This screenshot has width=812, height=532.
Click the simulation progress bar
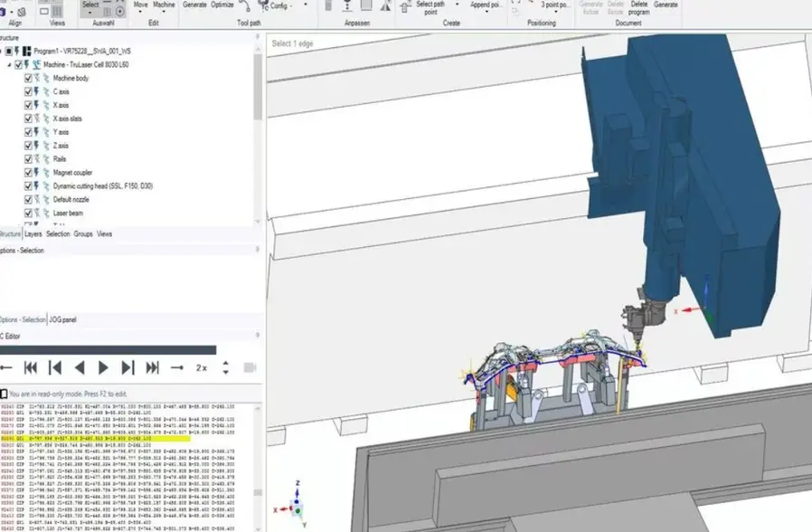click(x=108, y=350)
